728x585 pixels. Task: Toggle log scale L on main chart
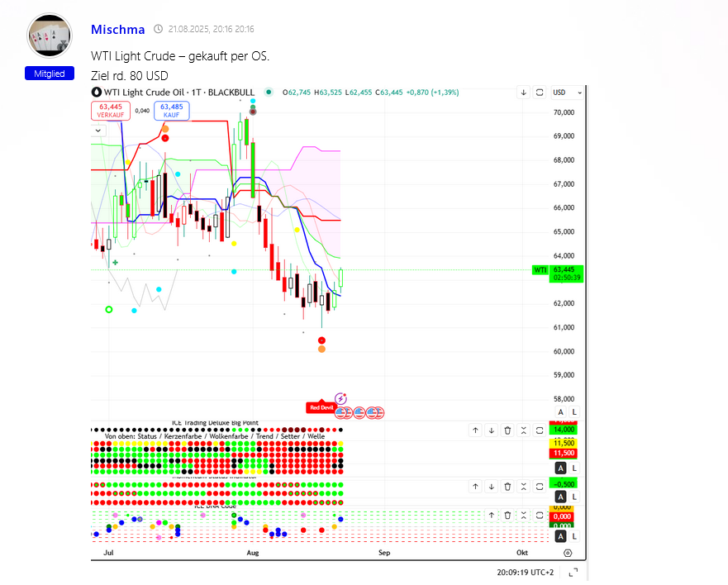[x=574, y=411]
